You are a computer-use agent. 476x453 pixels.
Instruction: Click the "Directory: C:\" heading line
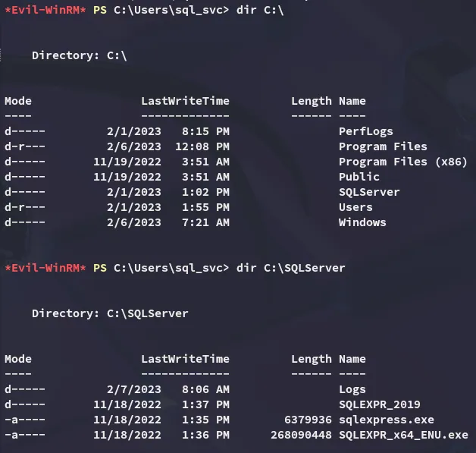click(79, 55)
